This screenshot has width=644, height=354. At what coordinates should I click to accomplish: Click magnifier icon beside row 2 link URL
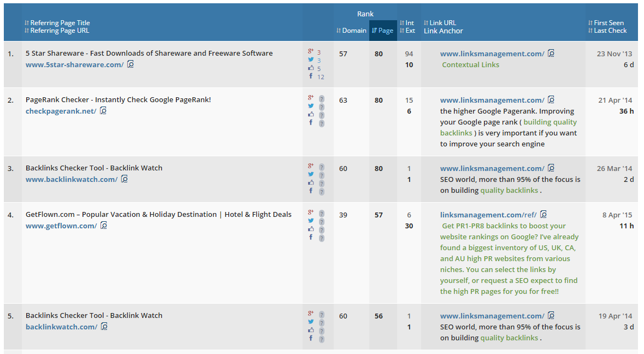coord(551,99)
